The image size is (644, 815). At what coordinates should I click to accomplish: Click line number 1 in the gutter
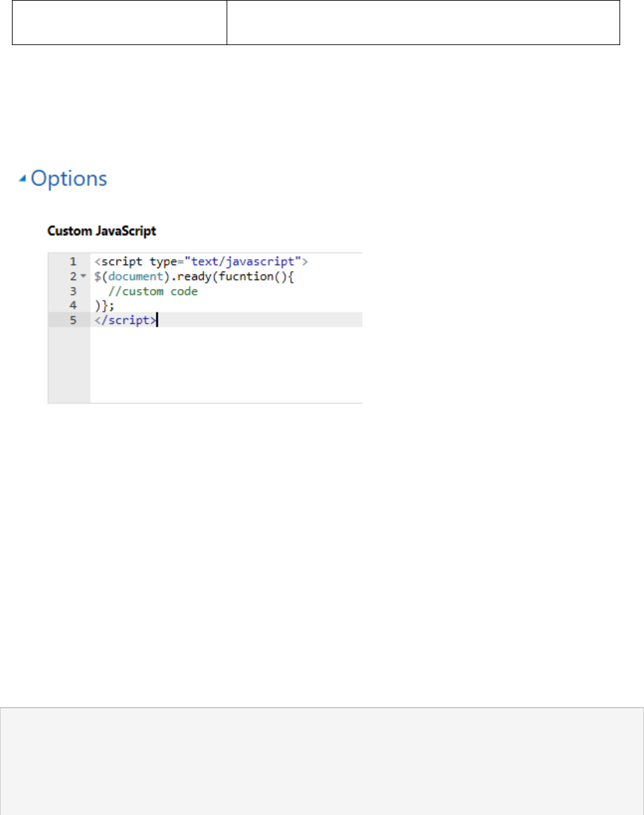[73, 261]
